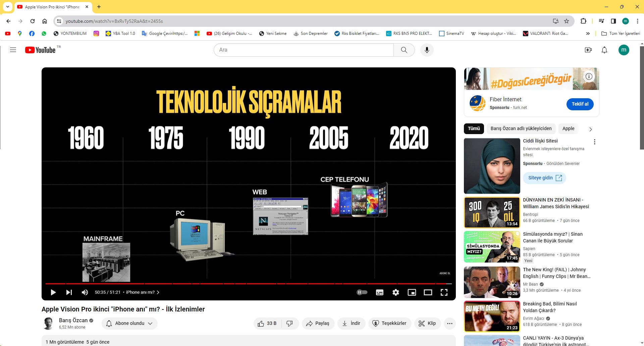644x346 pixels.
Task: Open YBA Tool 1.0 bookmark
Action: [120, 34]
